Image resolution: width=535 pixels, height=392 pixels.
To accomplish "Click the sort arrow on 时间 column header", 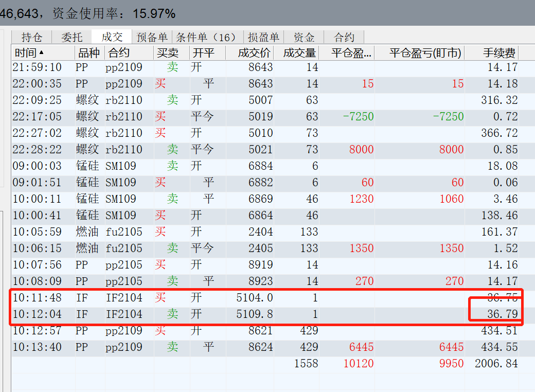I will coord(42,52).
